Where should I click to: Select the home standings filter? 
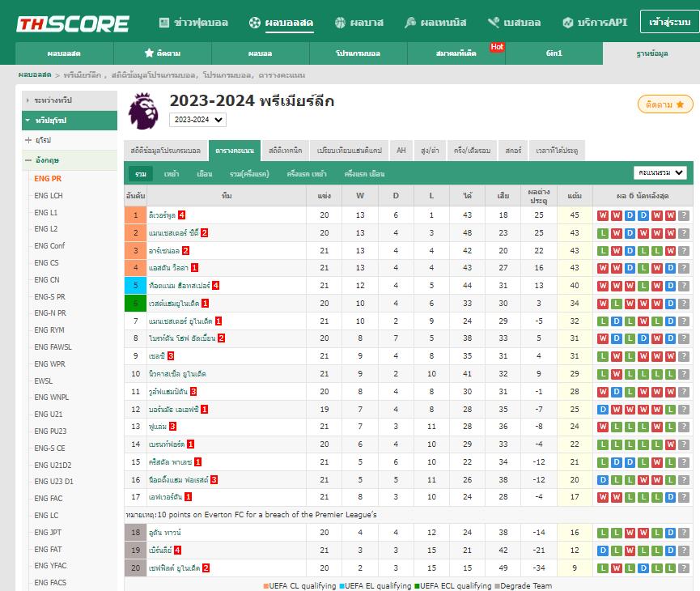(x=172, y=174)
